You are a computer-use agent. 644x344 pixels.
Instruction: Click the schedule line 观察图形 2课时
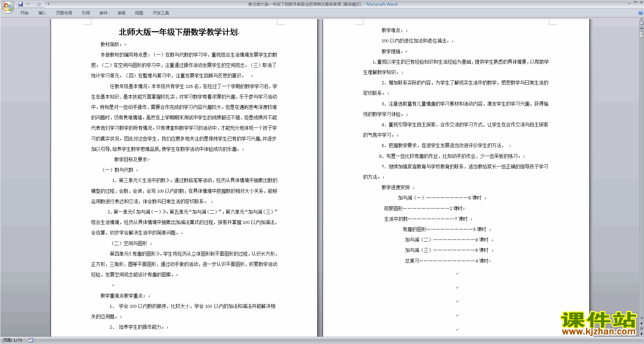tap(423, 208)
